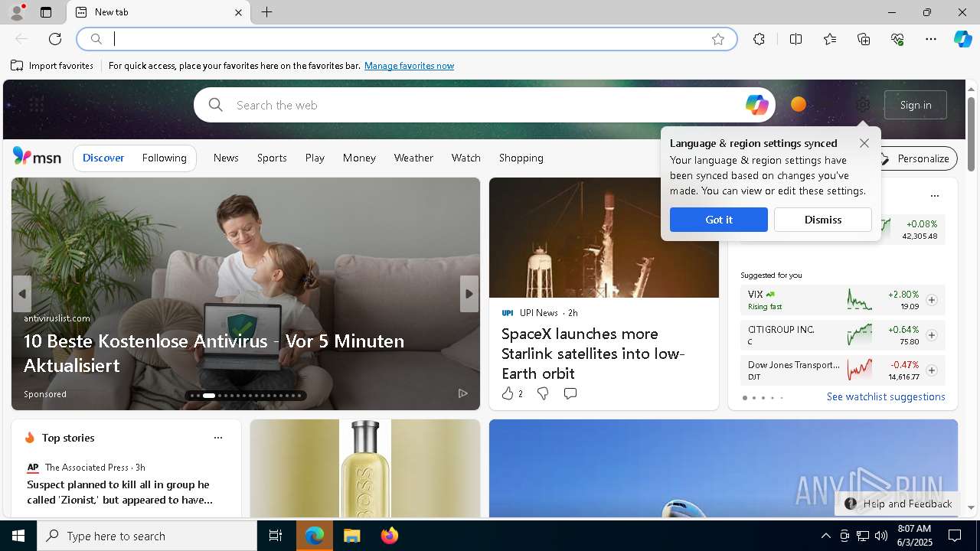Open the Play section
Screen dimensions: 980x551
coord(315,158)
